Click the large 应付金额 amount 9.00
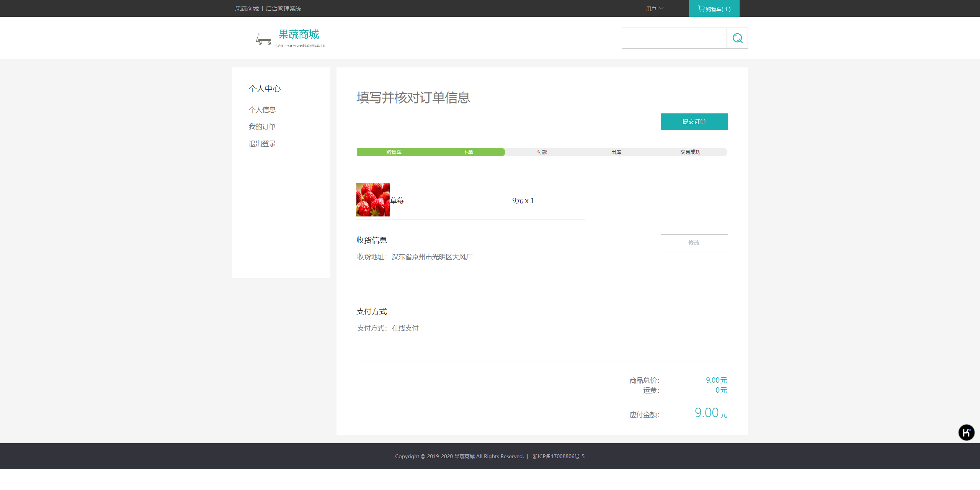This screenshot has height=490, width=980. pyautogui.click(x=707, y=413)
